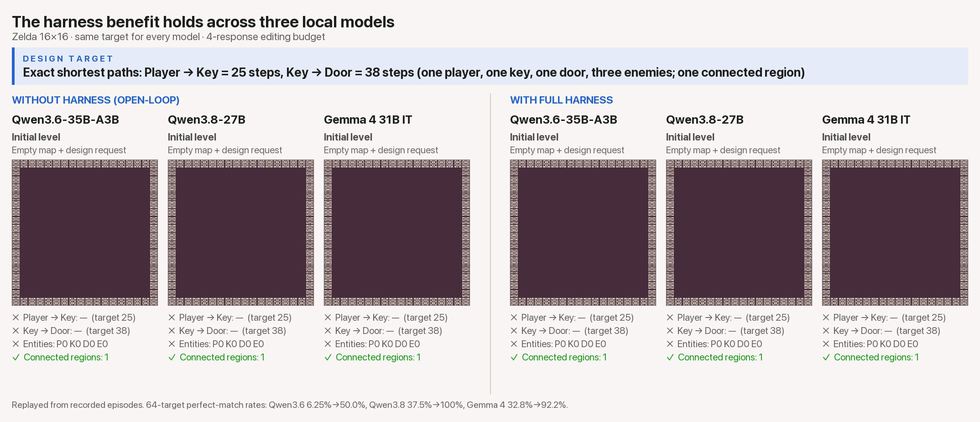Click the X icon beside 'Player → Key' under Without Harness Qwen3.6-35B-A3B
The width and height of the screenshot is (980, 422).
point(16,318)
